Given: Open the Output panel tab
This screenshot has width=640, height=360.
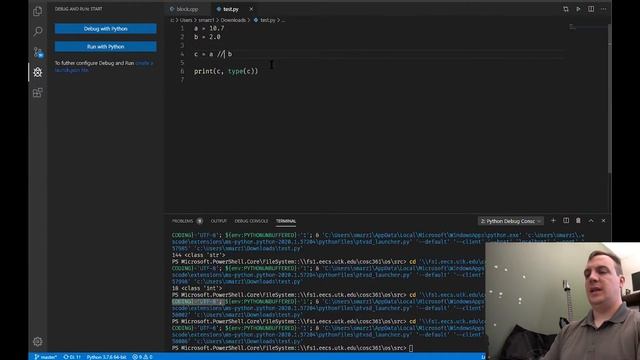Looking at the screenshot, I should (218, 221).
